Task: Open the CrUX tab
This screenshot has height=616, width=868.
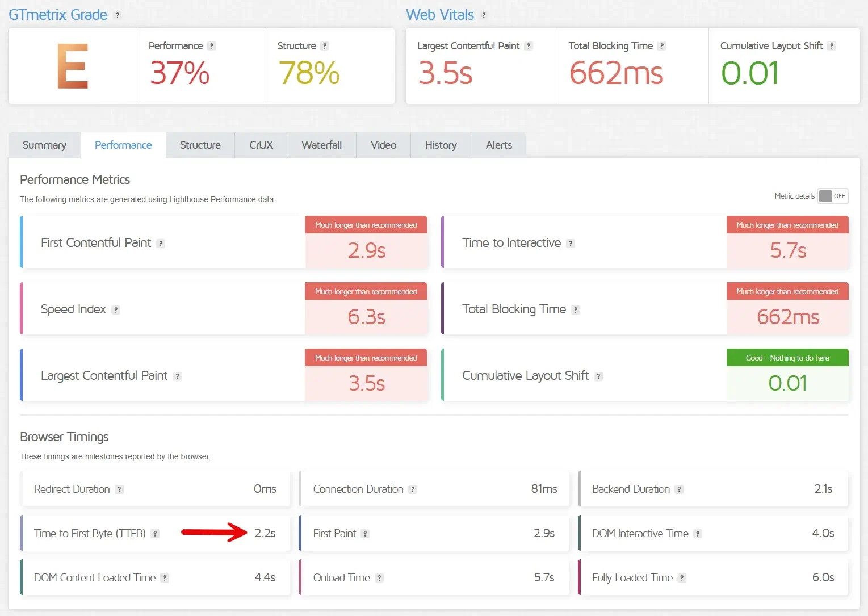Action: (261, 145)
